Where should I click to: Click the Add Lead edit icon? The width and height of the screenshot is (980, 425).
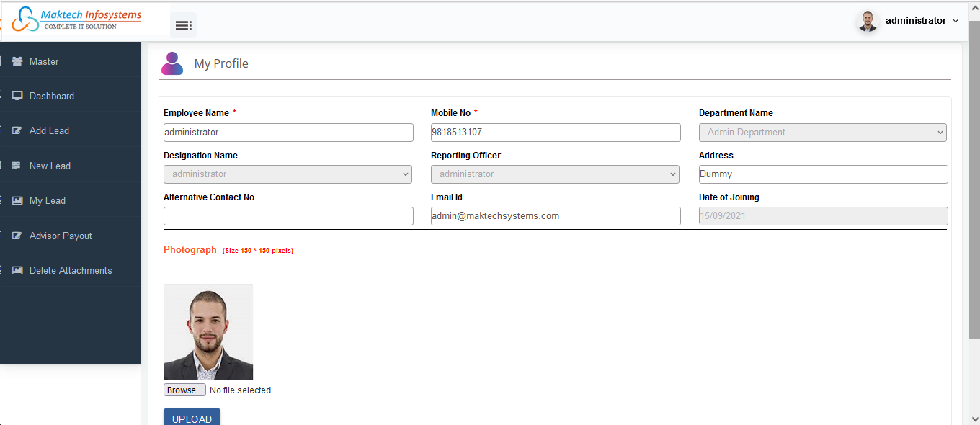click(x=17, y=130)
